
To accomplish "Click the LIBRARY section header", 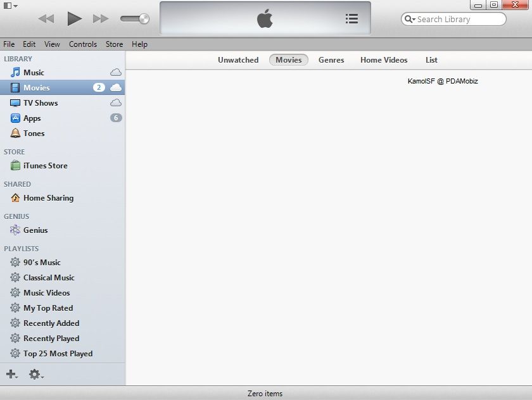I will (18, 59).
